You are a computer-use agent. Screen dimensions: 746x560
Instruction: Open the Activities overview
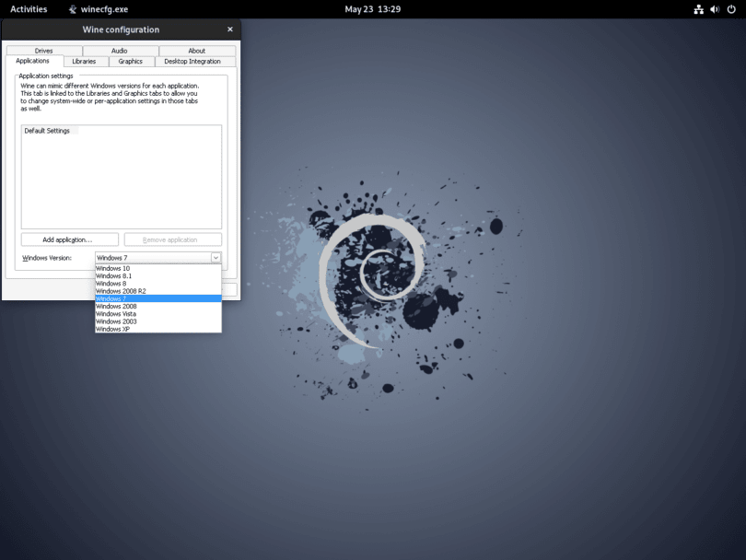(29, 9)
